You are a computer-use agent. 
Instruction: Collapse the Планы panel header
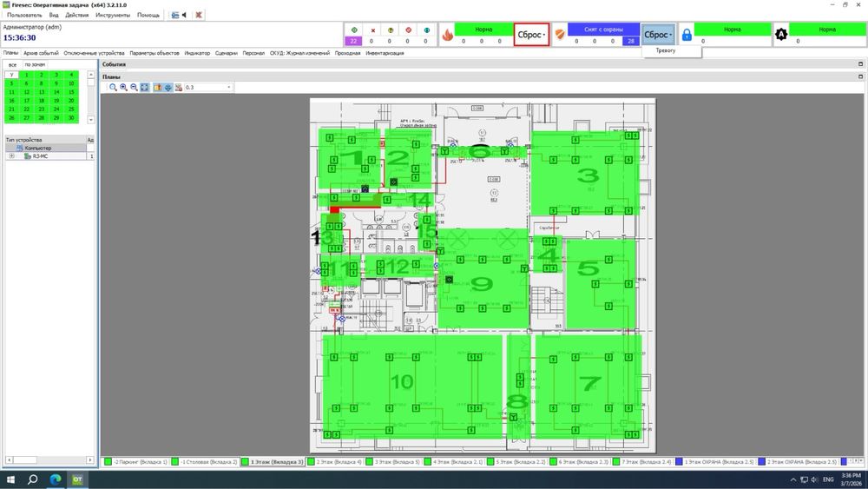click(x=860, y=76)
